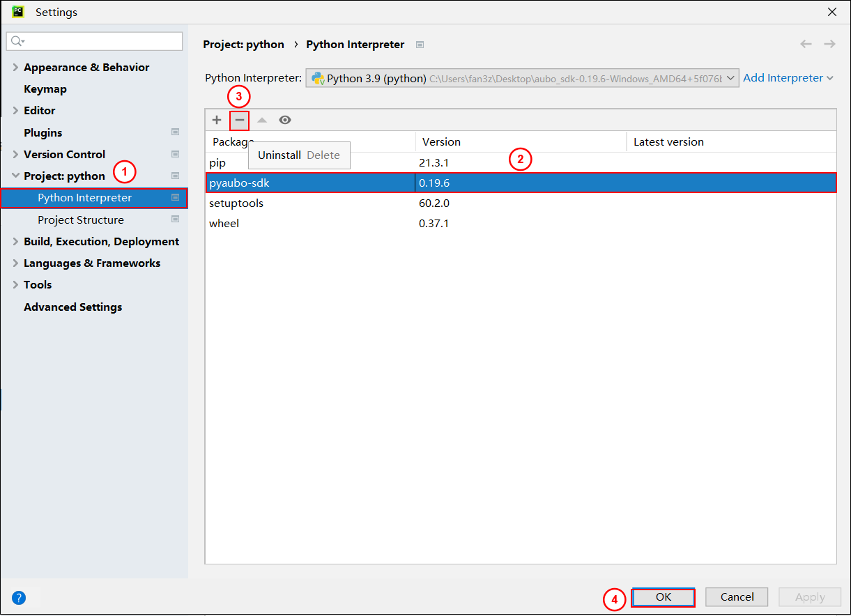This screenshot has width=851, height=616.
Task: Open Advanced Settings page
Action: (72, 307)
